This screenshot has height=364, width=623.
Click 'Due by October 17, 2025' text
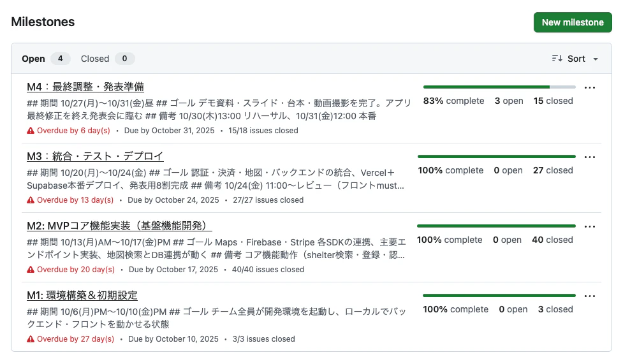[173, 270]
